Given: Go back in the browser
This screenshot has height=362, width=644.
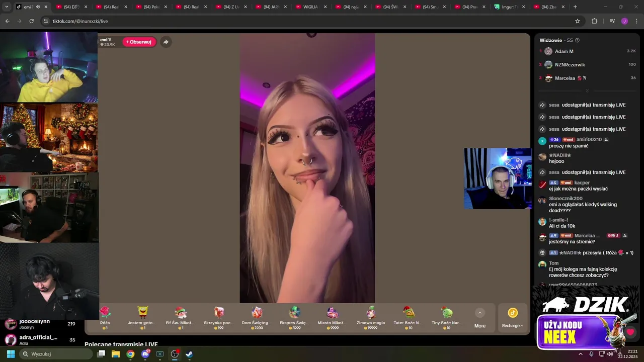Looking at the screenshot, I should pyautogui.click(x=7, y=21).
